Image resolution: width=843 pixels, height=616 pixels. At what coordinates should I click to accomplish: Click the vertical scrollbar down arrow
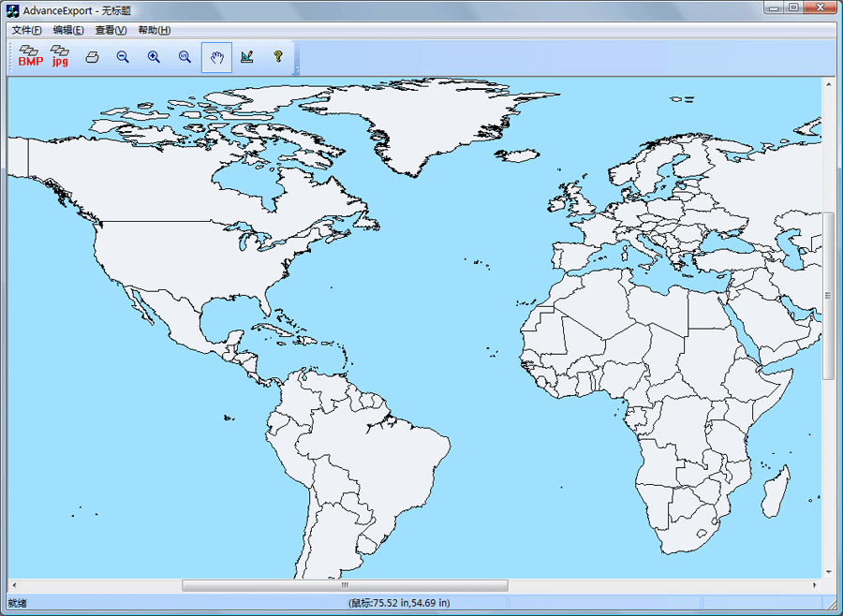(x=828, y=571)
